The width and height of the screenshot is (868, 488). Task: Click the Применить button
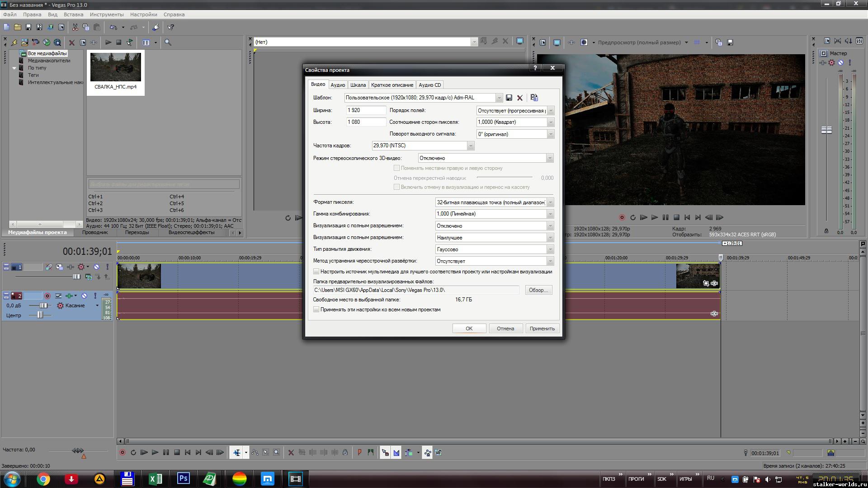[542, 328]
